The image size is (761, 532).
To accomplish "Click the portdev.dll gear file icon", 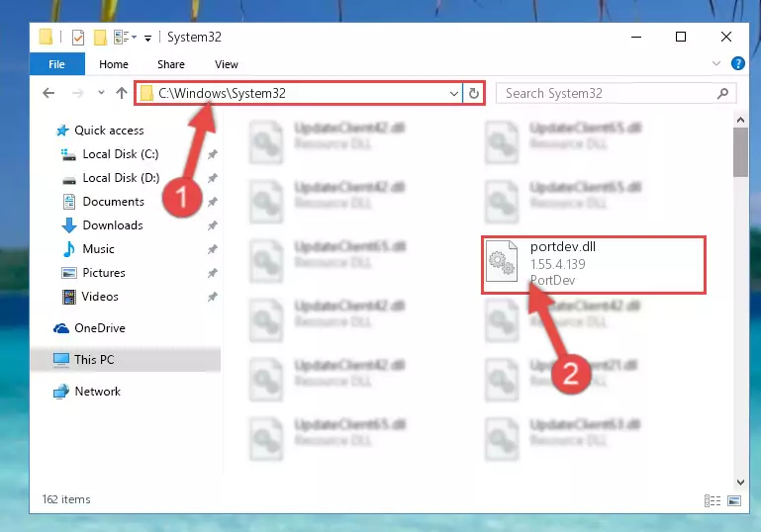I will (x=502, y=261).
